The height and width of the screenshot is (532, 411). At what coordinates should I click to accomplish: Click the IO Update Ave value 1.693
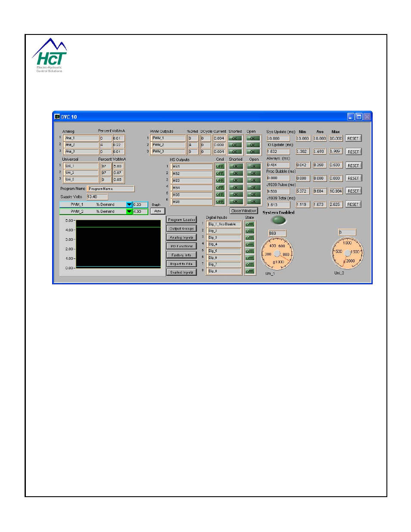pyautogui.click(x=320, y=152)
